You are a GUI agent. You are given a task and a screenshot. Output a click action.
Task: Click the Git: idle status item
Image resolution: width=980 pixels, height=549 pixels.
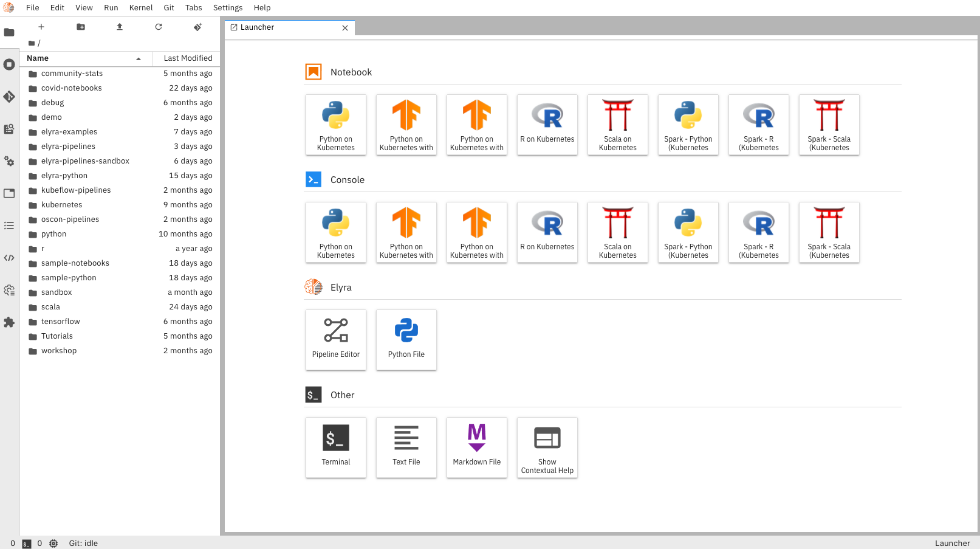pos(83,544)
